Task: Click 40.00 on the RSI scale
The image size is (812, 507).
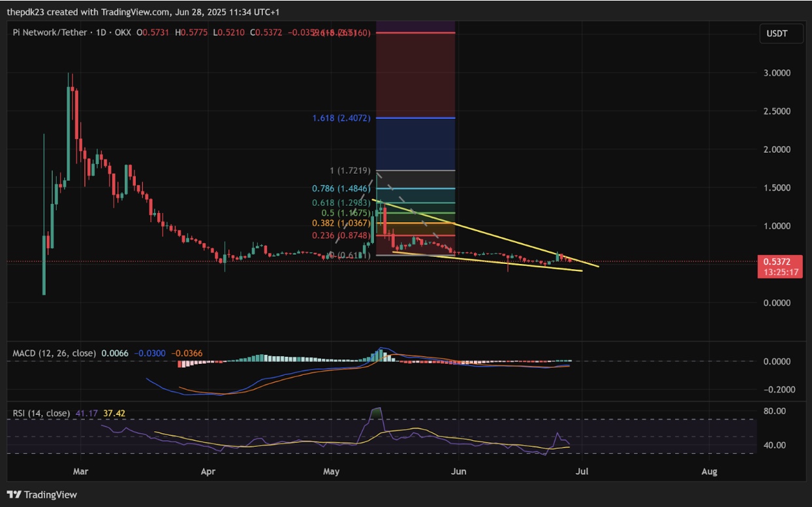Action: pos(775,446)
